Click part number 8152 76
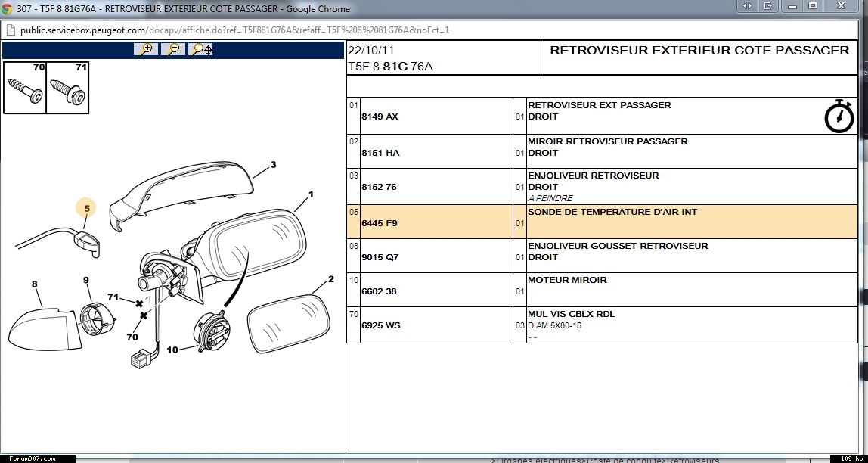Viewport: 868px width, 463px height. pyautogui.click(x=380, y=187)
